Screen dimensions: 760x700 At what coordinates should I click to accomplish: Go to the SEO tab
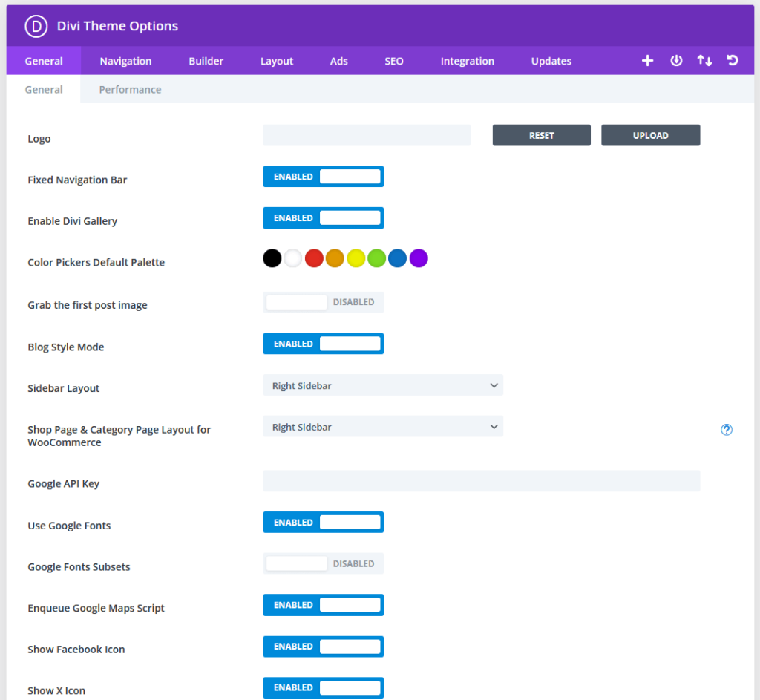[394, 61]
